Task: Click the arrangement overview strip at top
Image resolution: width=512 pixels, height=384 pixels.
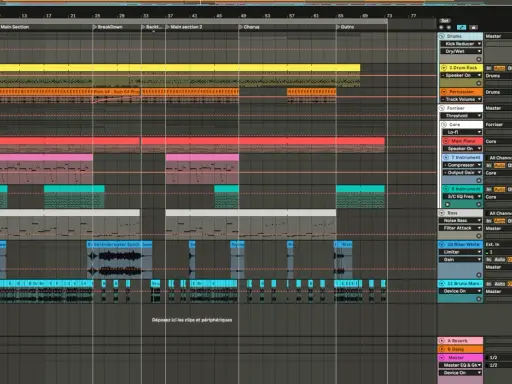Action: tap(256, 3)
